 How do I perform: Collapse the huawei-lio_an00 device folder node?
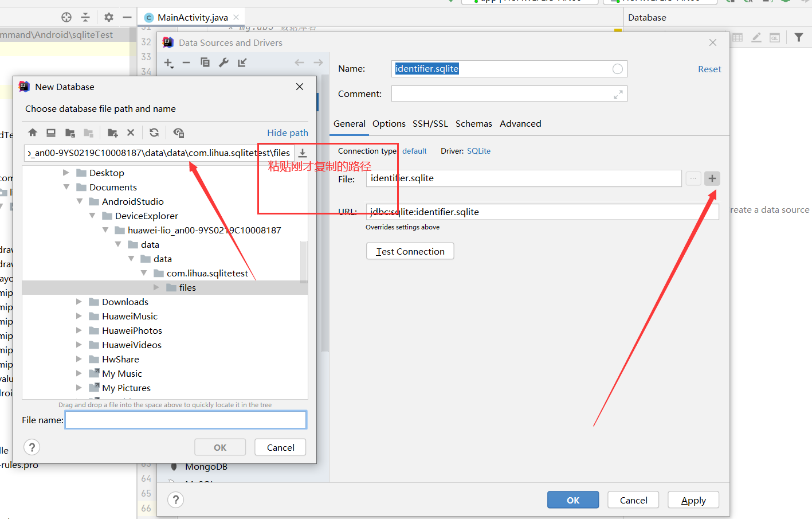[x=105, y=230]
